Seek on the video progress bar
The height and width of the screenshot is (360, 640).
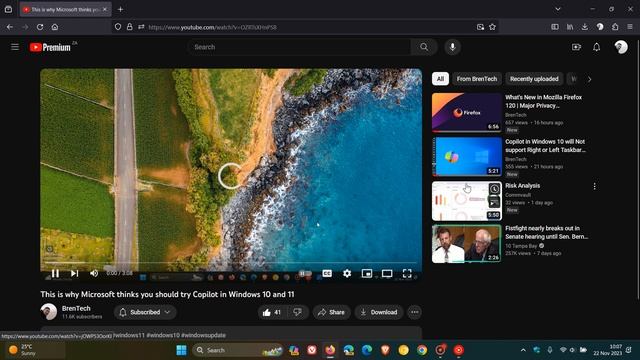pos(231,262)
